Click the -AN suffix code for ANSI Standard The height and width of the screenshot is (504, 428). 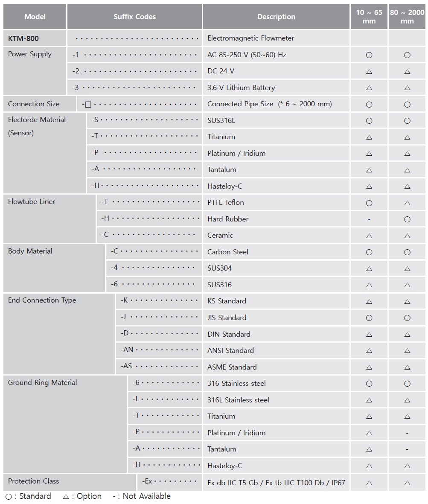pos(127,350)
